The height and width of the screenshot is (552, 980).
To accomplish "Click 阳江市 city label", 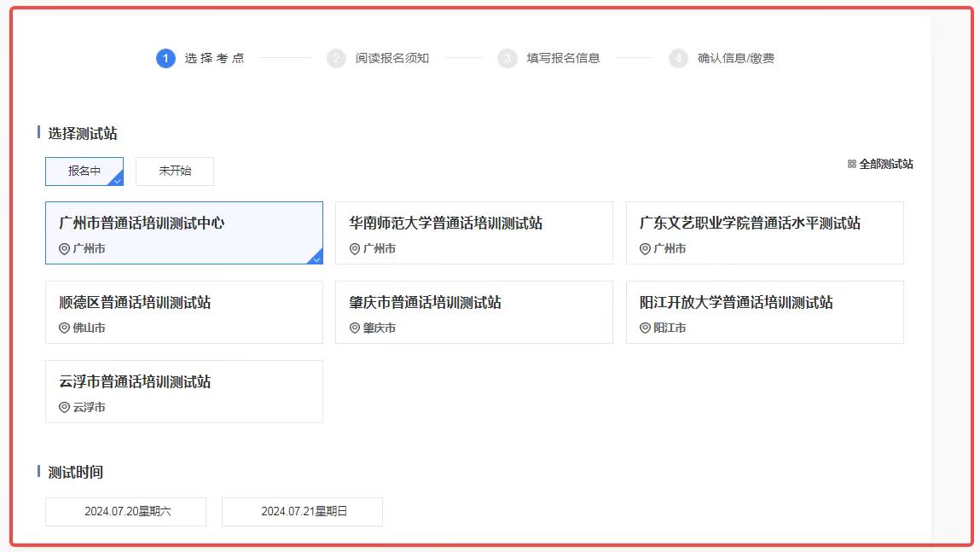I will click(x=670, y=328).
